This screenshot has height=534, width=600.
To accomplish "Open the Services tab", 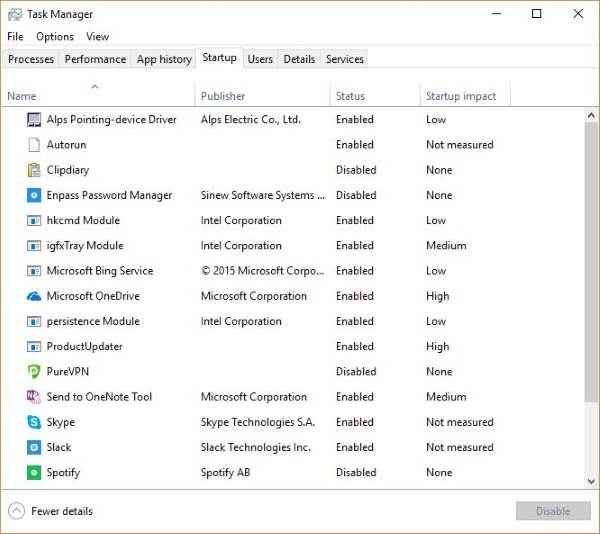I will 345,59.
